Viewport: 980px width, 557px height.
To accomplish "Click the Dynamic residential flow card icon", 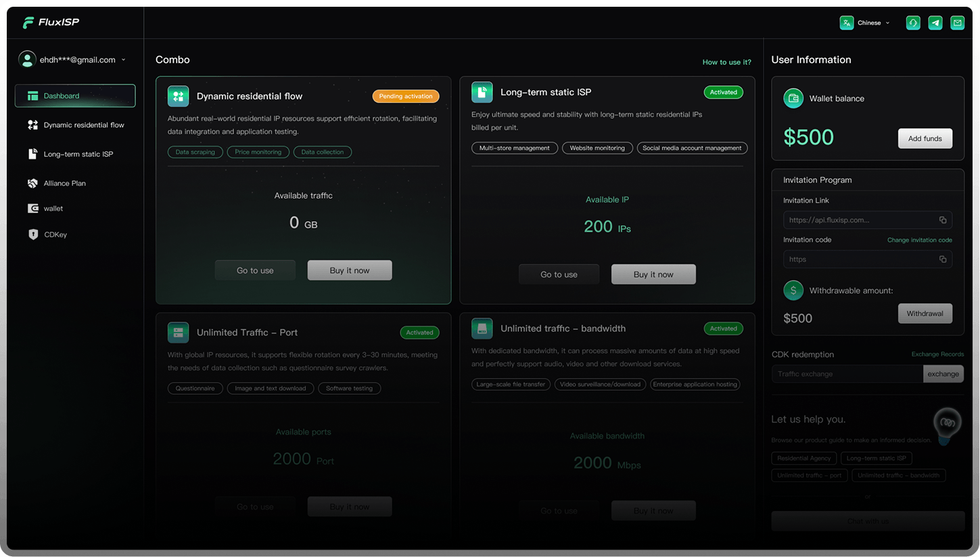I will point(179,96).
